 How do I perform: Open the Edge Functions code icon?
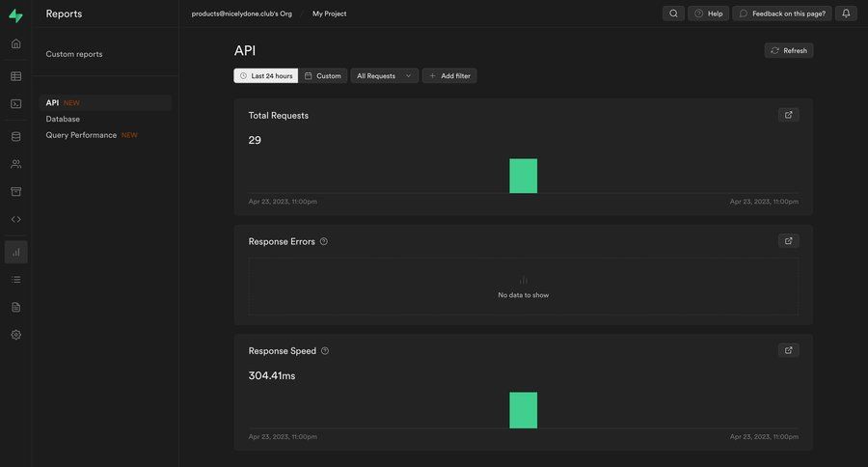[16, 219]
